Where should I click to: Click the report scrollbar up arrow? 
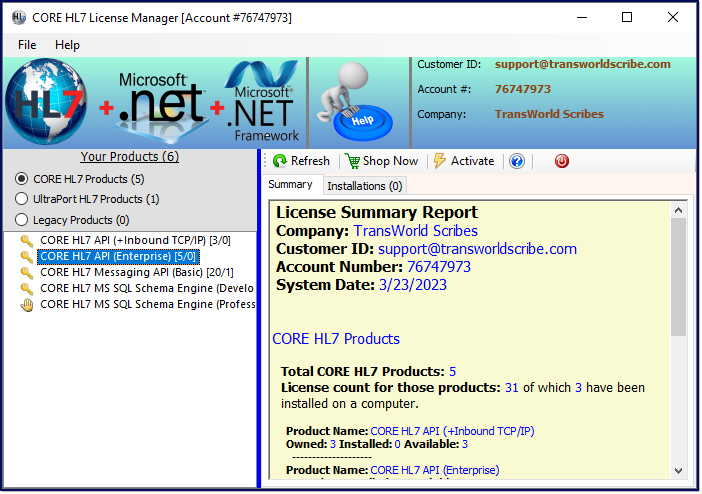[x=678, y=210]
